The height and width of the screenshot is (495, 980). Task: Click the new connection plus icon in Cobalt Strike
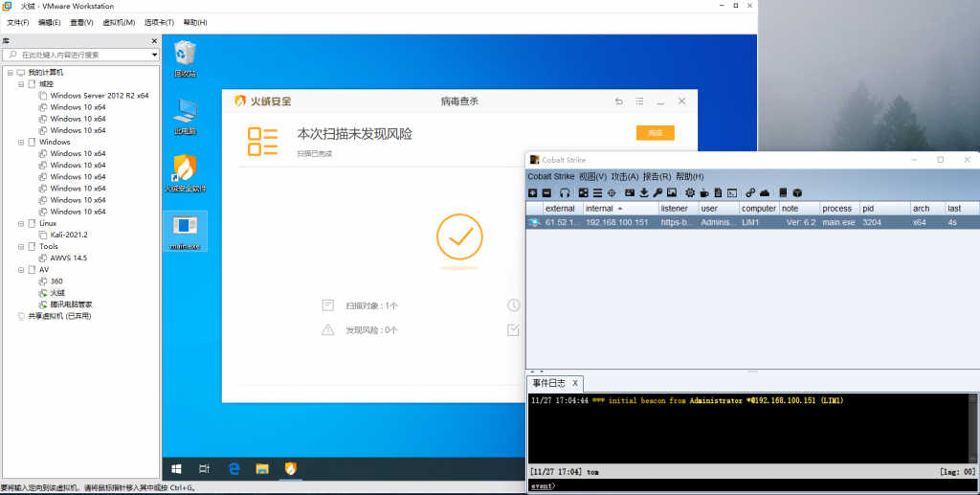click(x=532, y=193)
